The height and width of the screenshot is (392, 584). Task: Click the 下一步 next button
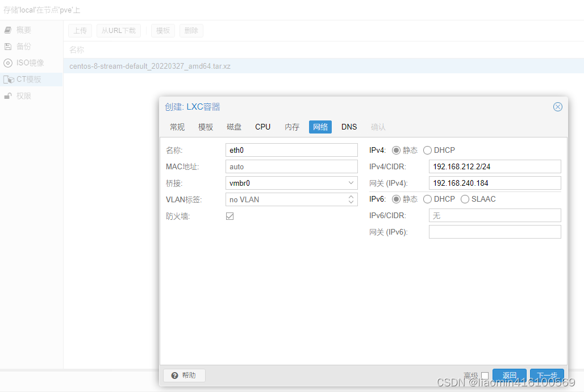click(x=547, y=376)
